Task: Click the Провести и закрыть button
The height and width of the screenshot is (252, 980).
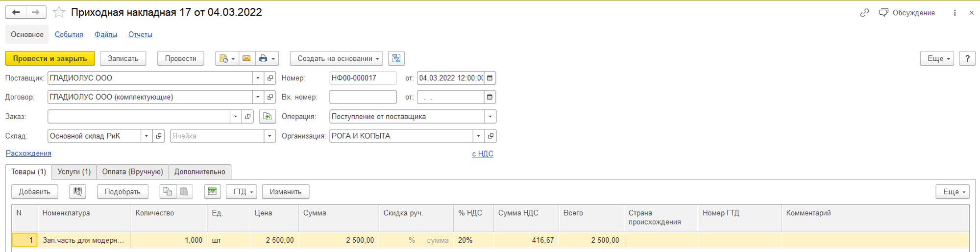Action: (50, 58)
